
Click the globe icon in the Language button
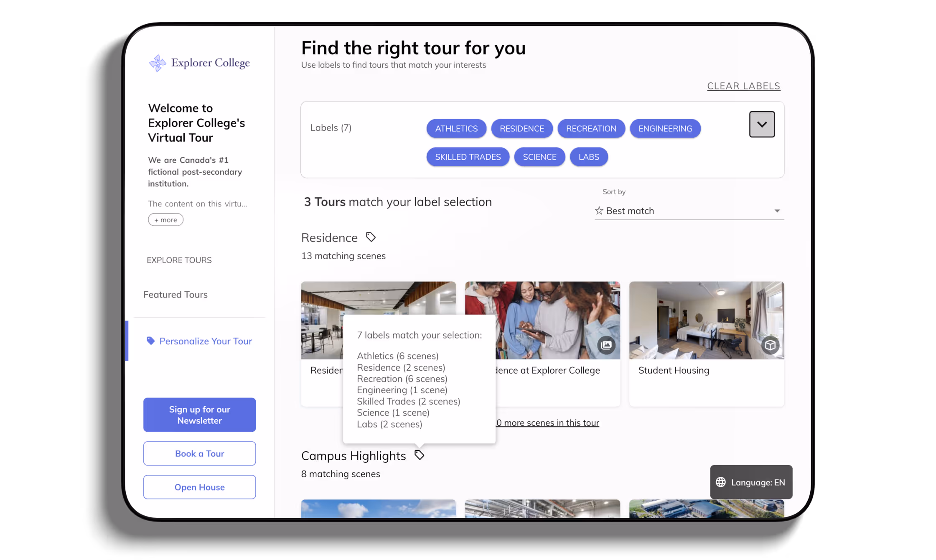[x=721, y=482]
